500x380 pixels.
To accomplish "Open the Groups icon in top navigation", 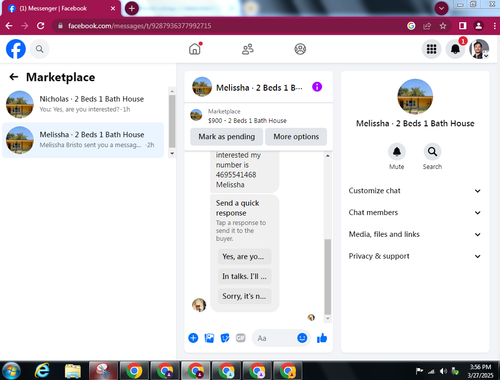I will pos(300,49).
